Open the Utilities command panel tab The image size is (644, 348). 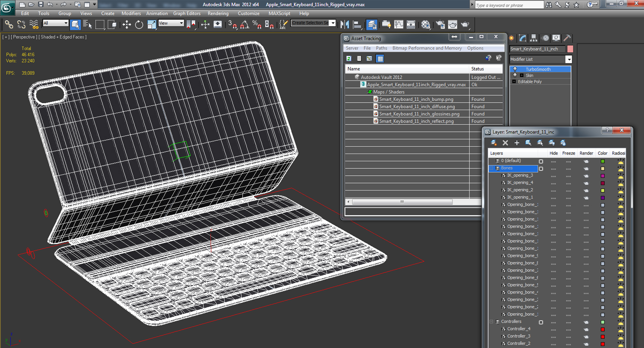click(x=567, y=38)
